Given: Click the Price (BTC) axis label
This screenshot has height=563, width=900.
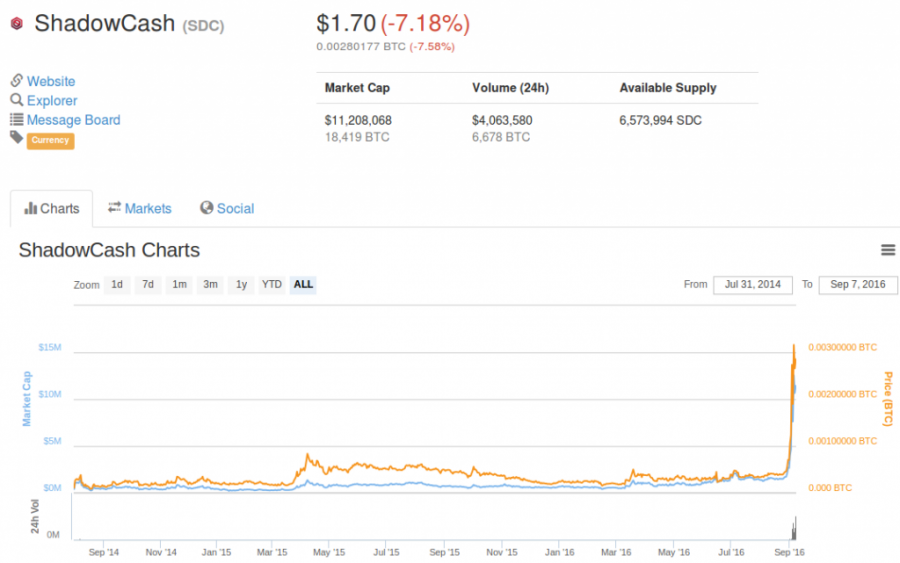Looking at the screenshot, I should [x=887, y=399].
